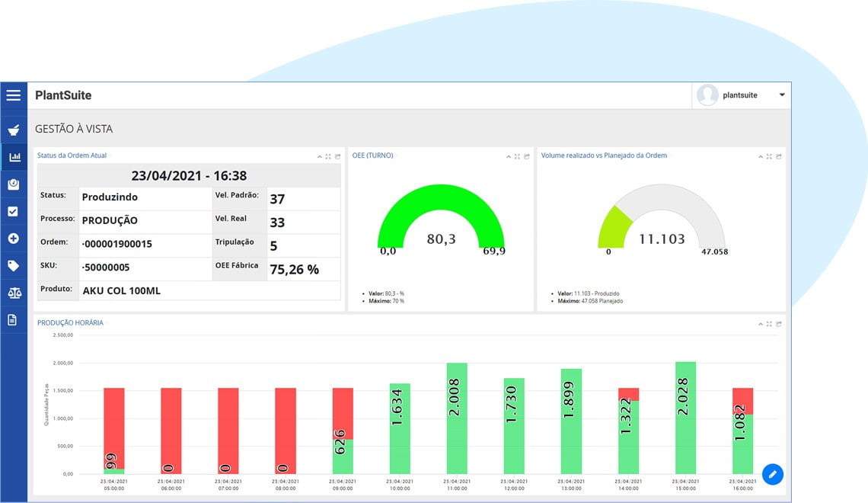Click the Vel. Real value 33

277,222
